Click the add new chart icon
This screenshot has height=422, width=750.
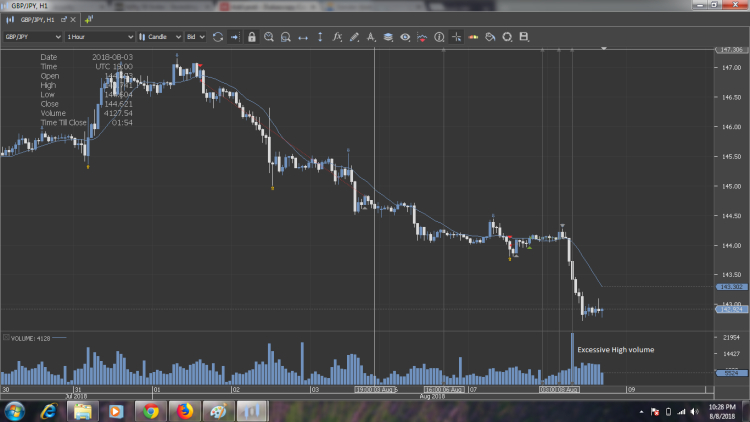88,20
